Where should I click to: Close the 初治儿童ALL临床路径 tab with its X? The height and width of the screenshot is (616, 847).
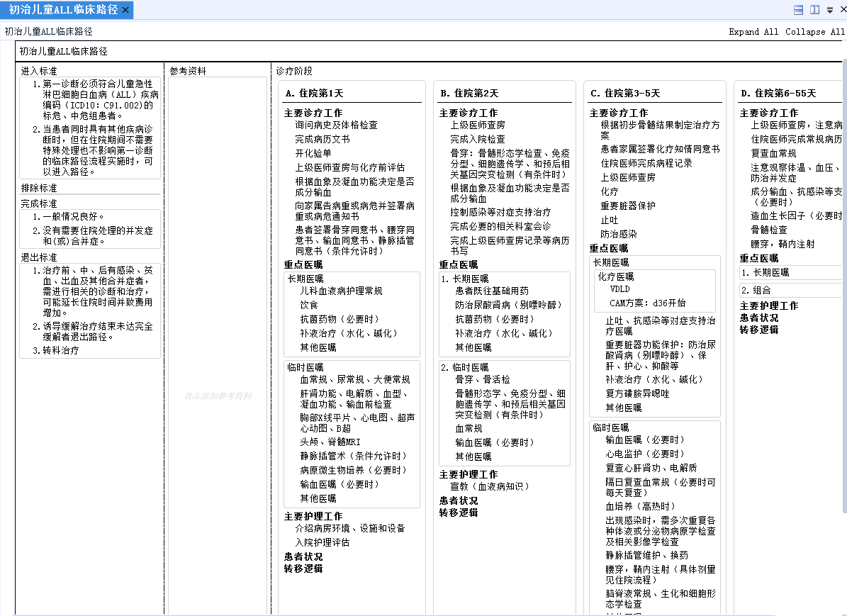[x=125, y=10]
